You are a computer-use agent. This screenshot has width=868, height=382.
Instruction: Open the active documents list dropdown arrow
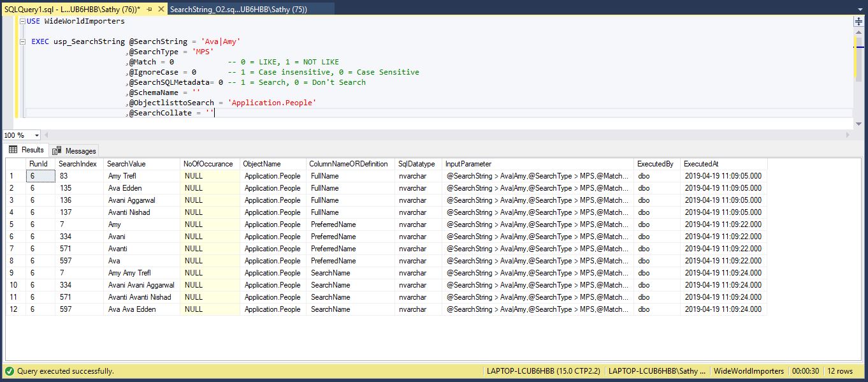860,10
